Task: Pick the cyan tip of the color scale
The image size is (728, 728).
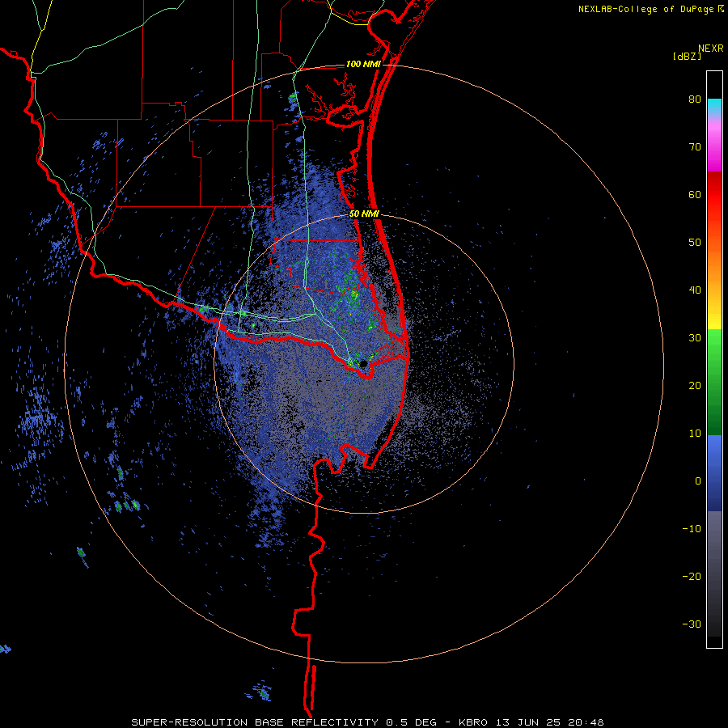Action: coord(714,104)
